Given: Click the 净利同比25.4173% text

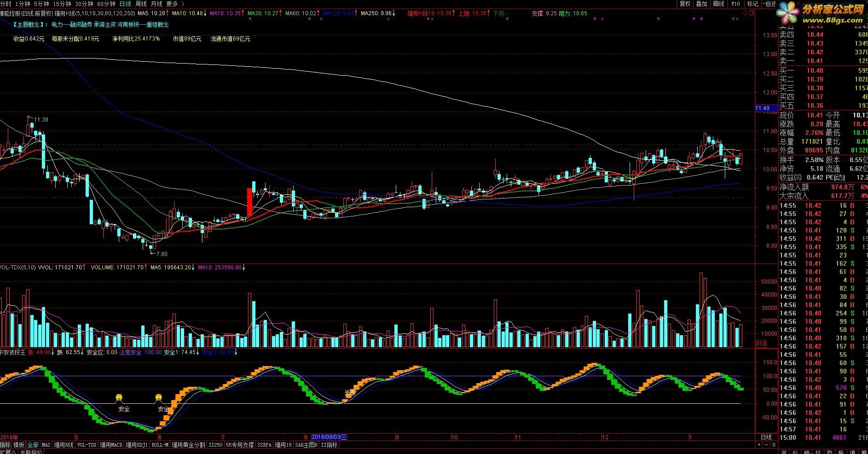Looking at the screenshot, I should (136, 39).
